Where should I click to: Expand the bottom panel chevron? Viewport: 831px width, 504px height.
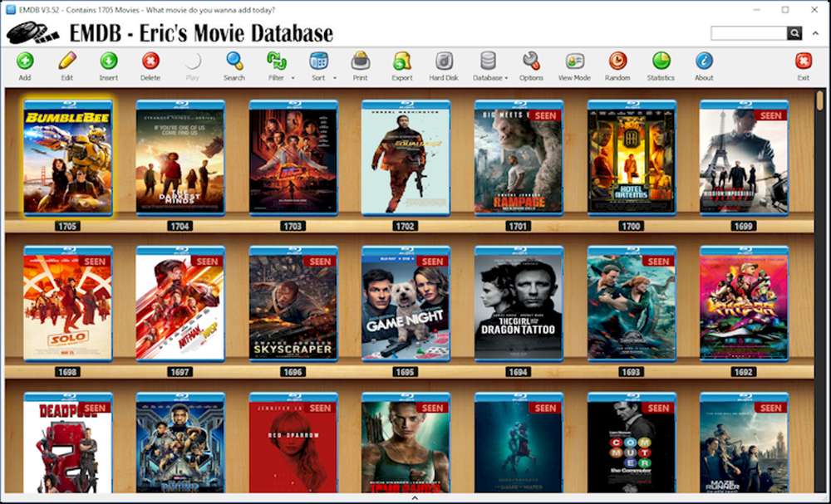click(415, 497)
